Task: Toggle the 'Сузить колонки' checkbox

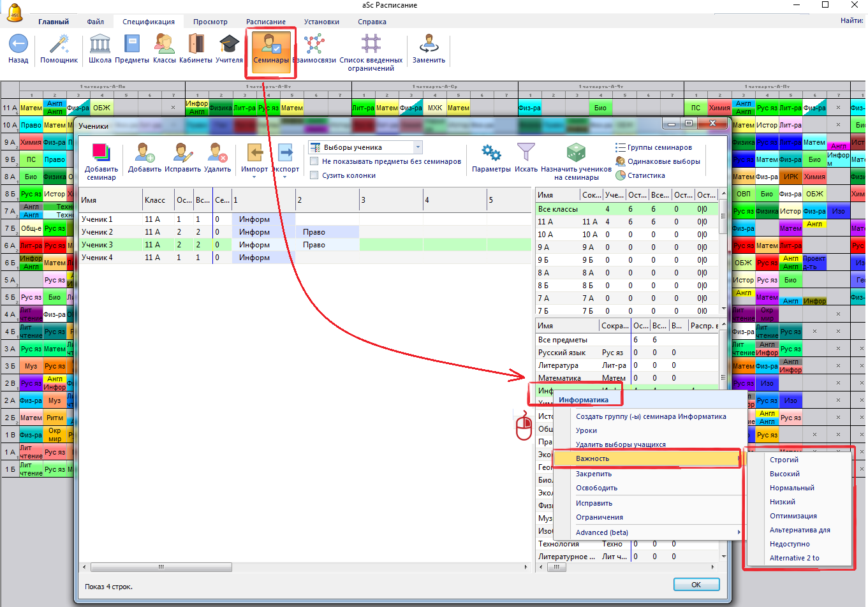Action: [314, 175]
